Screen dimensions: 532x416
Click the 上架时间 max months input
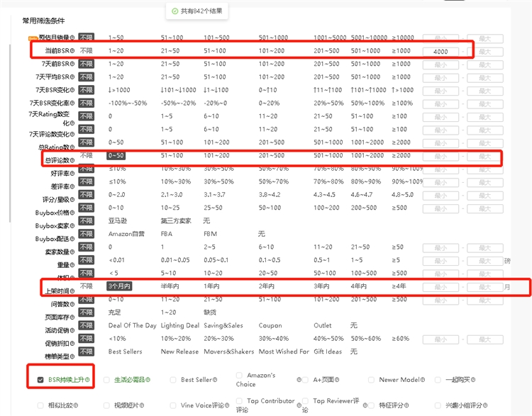click(484, 287)
